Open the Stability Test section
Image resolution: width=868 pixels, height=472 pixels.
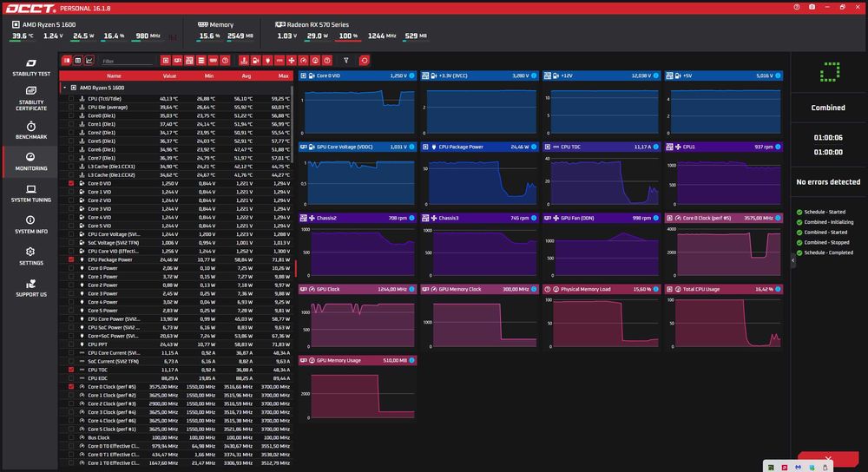[x=31, y=68]
